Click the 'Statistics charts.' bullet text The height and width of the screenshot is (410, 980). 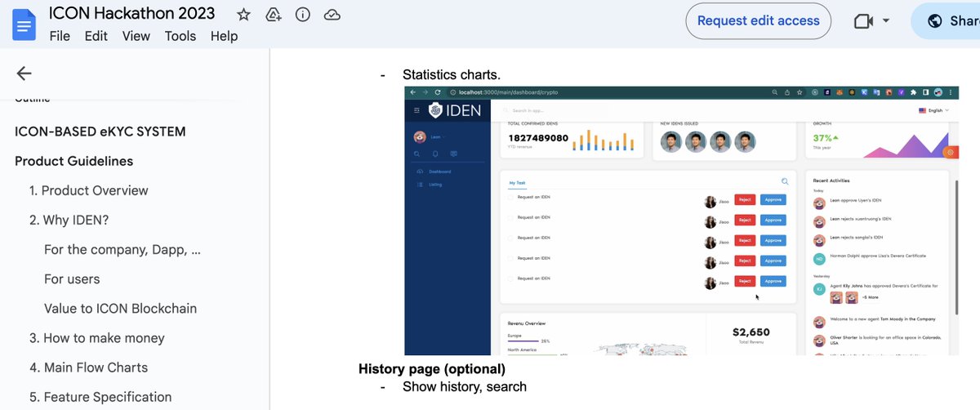pos(452,75)
